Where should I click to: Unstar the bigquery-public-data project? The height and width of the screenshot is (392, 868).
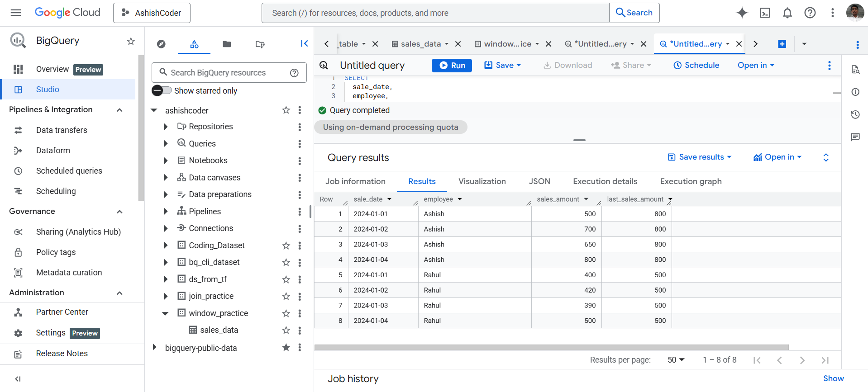coord(286,347)
